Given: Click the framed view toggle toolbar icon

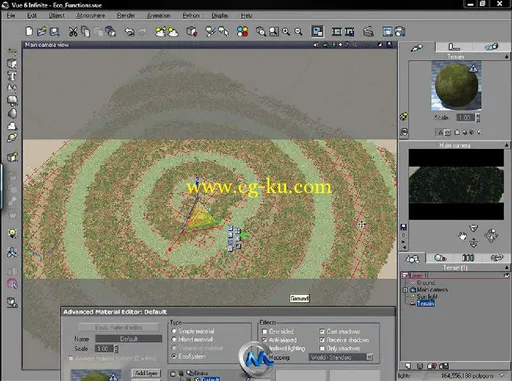Looking at the screenshot, I should [x=317, y=32].
